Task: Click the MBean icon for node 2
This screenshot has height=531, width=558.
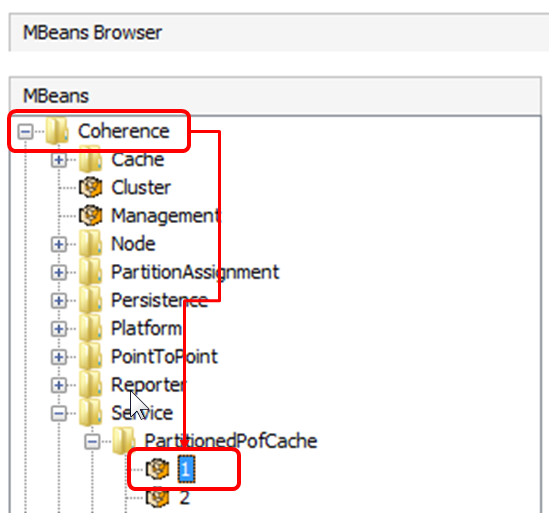Action: [157, 497]
